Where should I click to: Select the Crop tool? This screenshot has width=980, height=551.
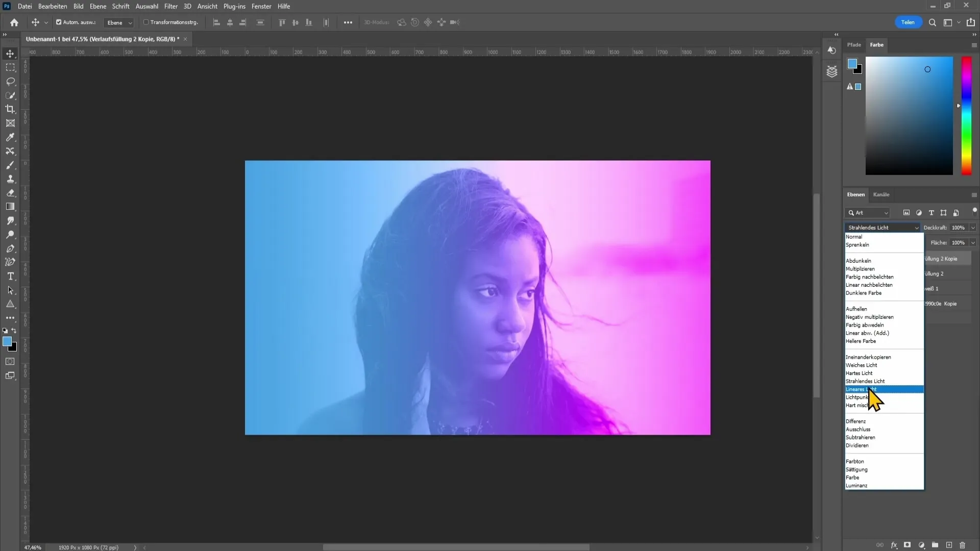click(10, 109)
